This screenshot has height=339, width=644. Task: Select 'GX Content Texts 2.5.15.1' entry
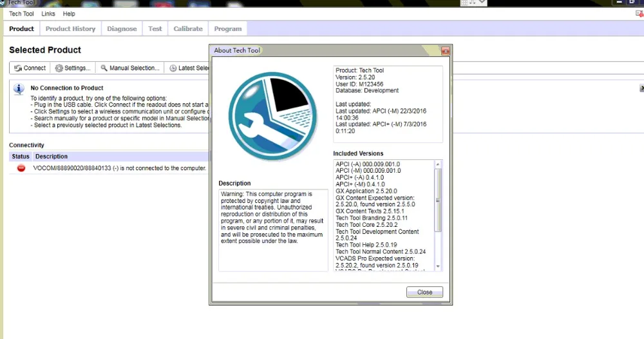(x=370, y=211)
